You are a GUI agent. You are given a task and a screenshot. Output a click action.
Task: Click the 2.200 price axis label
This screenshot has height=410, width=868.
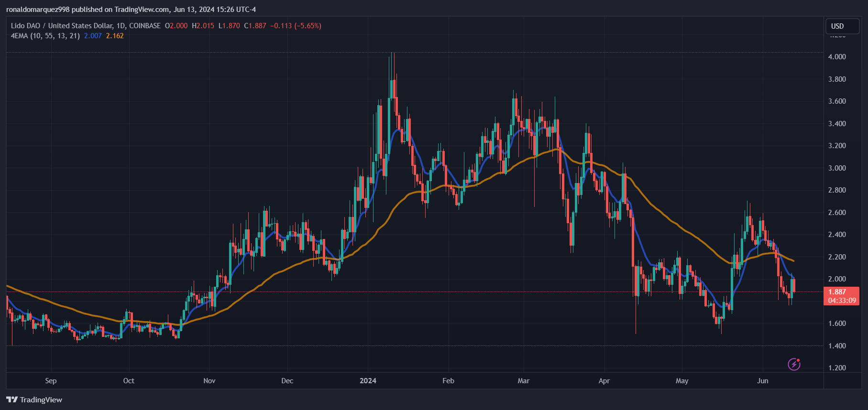(x=837, y=257)
